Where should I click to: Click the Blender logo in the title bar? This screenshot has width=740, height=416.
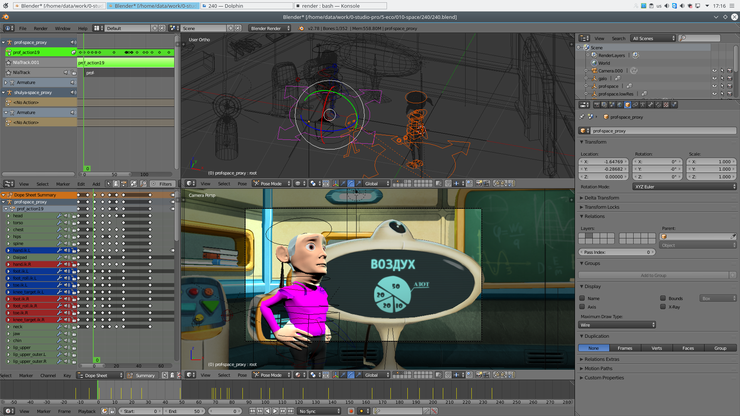[6, 17]
